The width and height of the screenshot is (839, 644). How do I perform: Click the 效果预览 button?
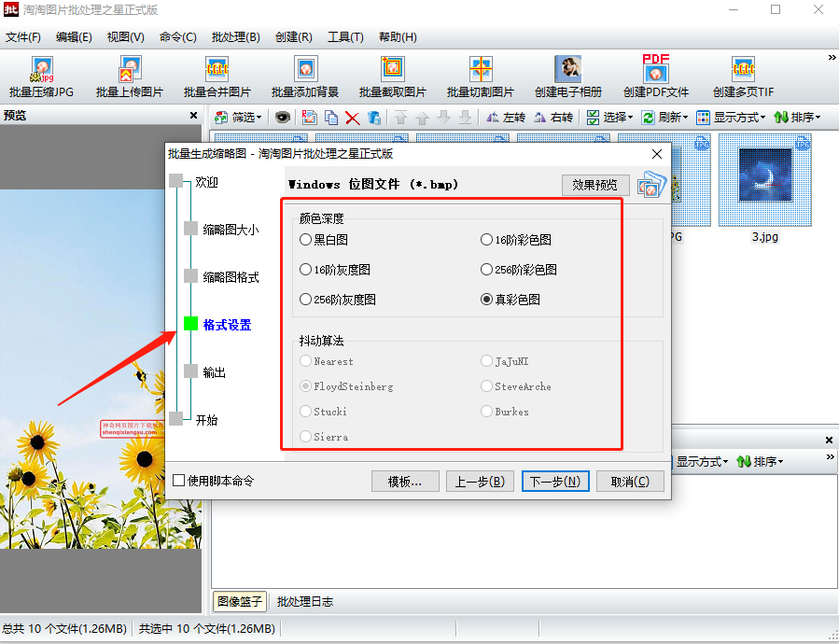click(x=595, y=185)
